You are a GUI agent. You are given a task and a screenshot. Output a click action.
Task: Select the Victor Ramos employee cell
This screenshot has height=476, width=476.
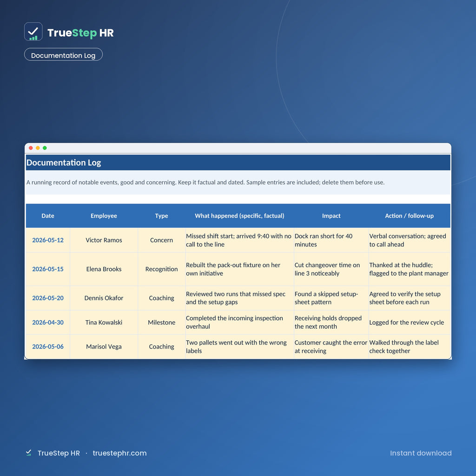104,240
